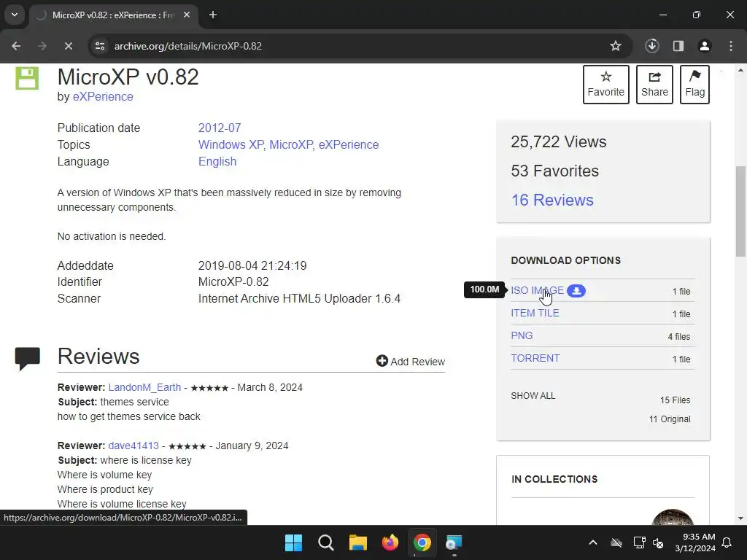This screenshot has width=747, height=560.
Task: Open the eXPerience topic link
Action: pos(349,145)
